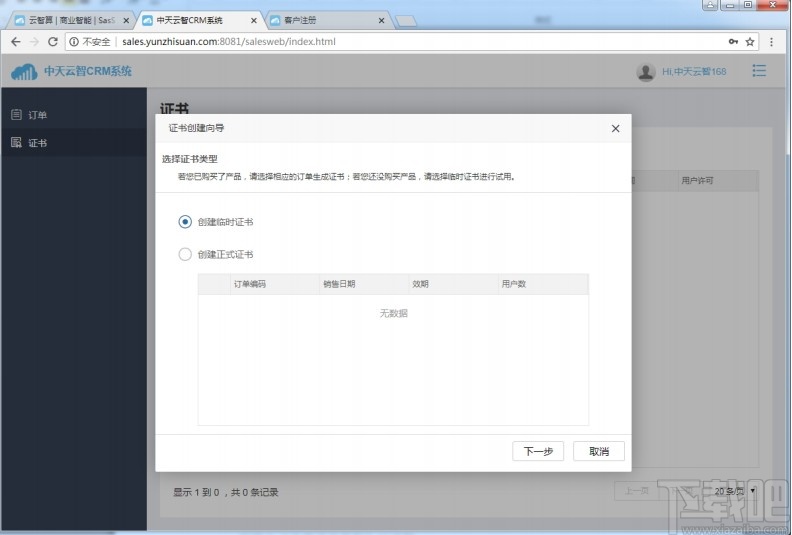
Task: Click the 显示 1 到 0 records text
Action: click(225, 492)
